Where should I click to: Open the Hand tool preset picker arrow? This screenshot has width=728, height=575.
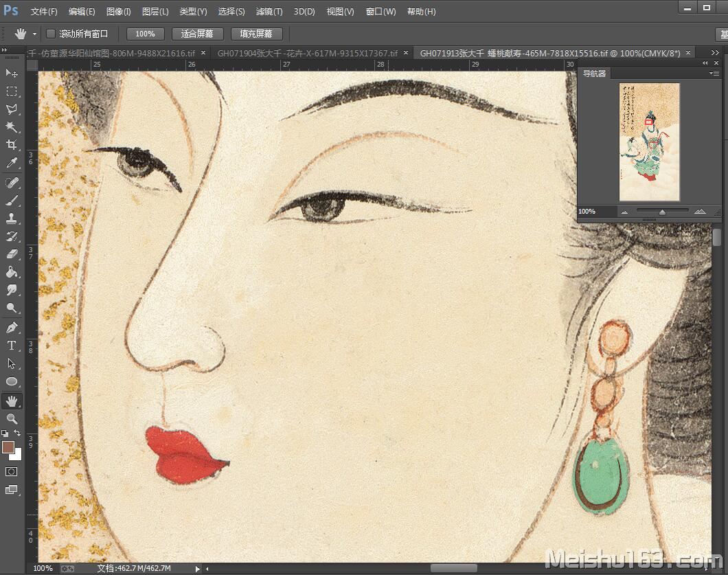(34, 34)
